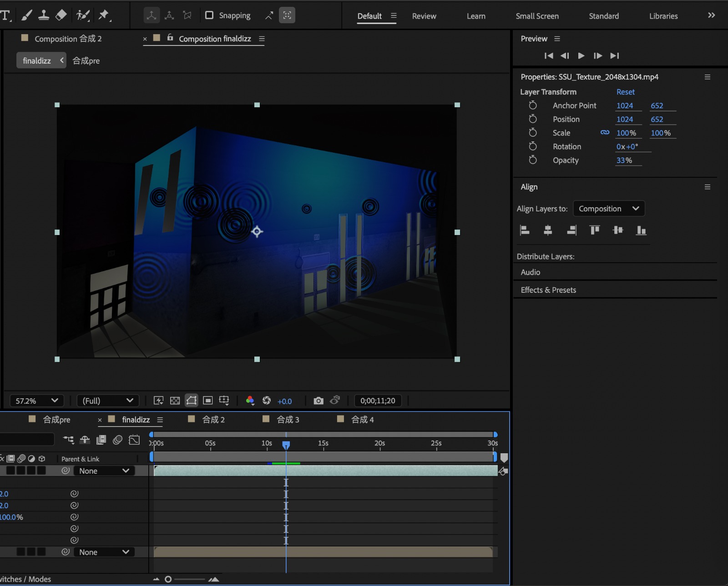Screen dimensions: 728x586
Task: Enable the Snapping checkbox
Action: 209,15
